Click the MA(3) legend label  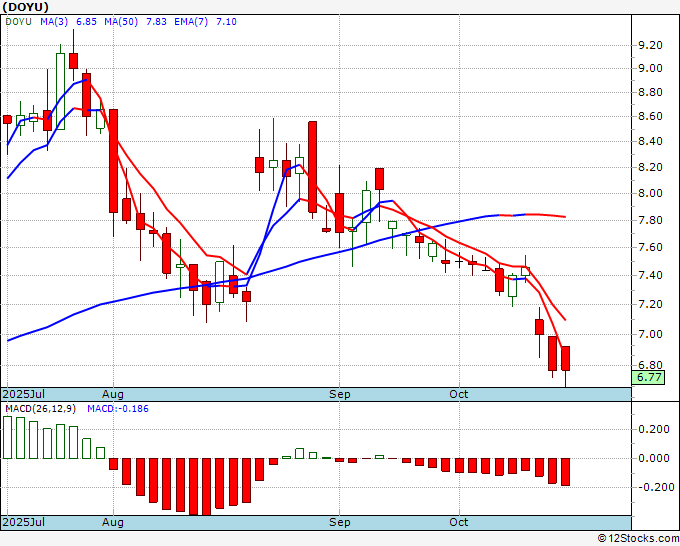coord(54,22)
